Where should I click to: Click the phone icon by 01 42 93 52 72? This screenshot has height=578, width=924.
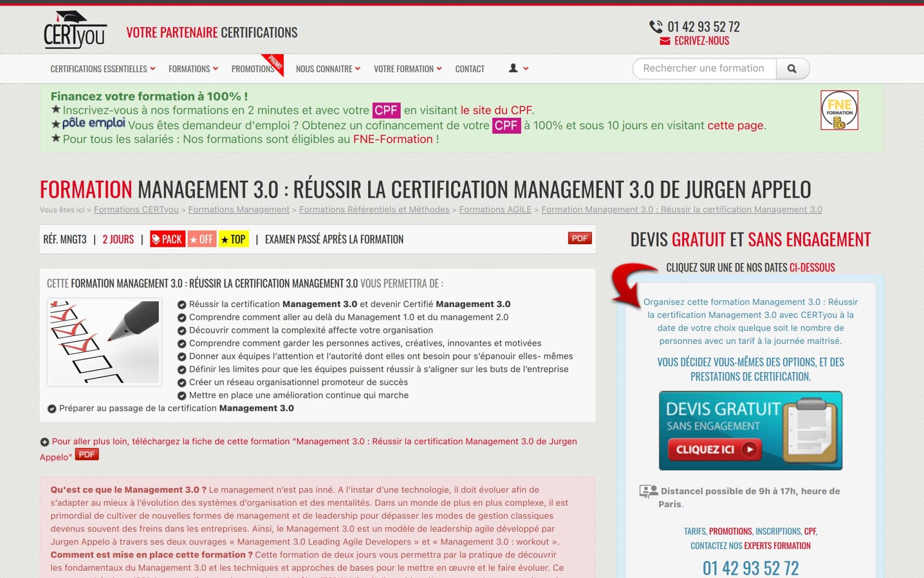click(656, 27)
